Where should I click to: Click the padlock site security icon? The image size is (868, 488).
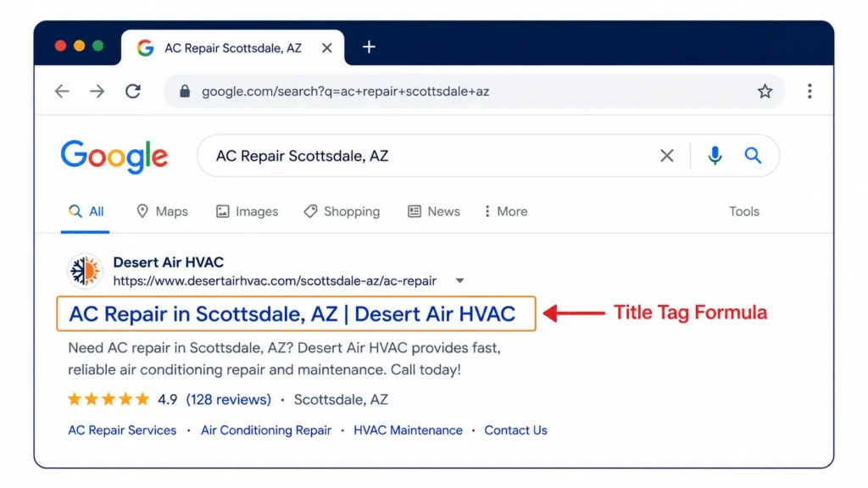185,91
